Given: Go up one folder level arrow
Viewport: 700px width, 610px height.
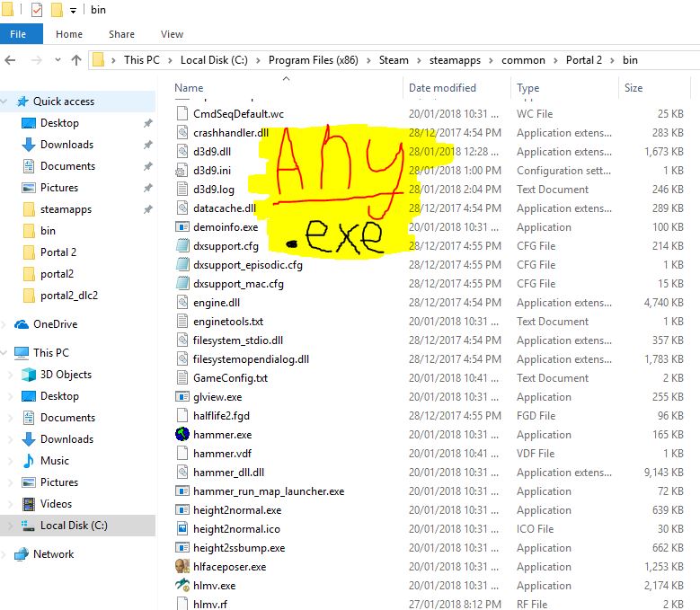Looking at the screenshot, I should pyautogui.click(x=76, y=60).
